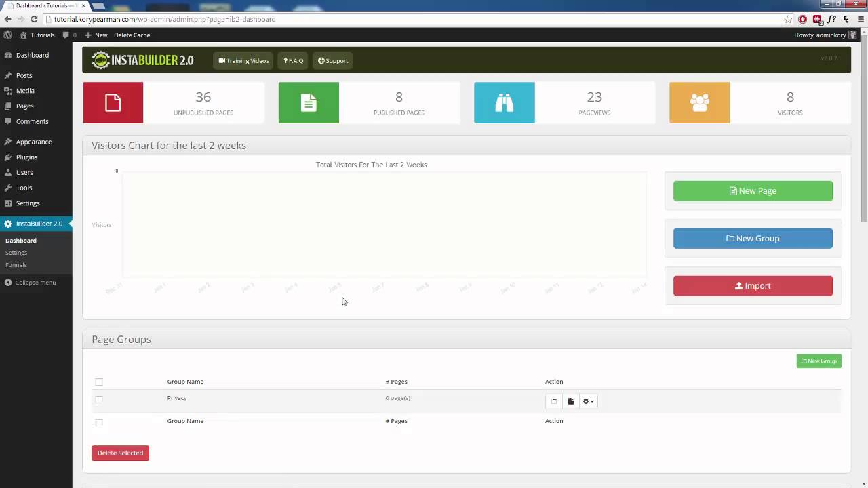Click the 36 unpublished pages count
The image size is (868, 488).
(x=203, y=98)
